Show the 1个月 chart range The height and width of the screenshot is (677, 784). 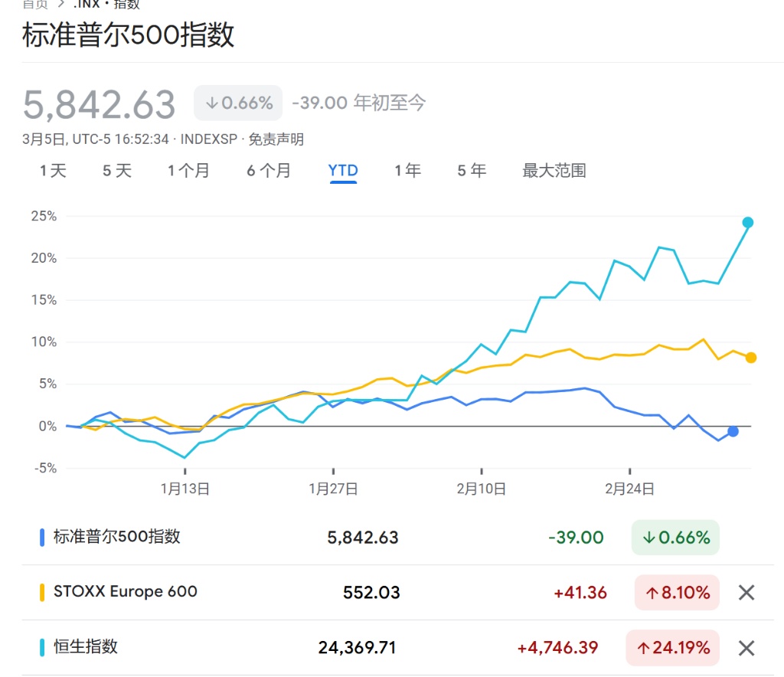click(188, 170)
